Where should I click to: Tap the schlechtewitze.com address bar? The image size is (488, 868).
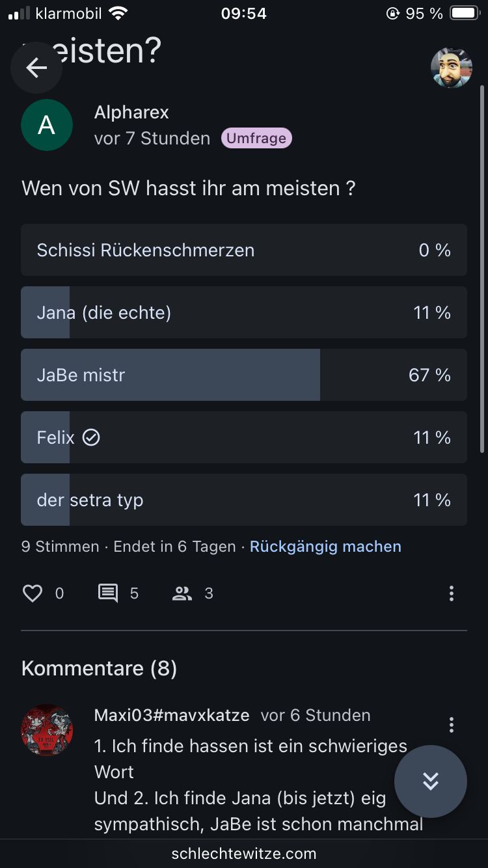[244, 854]
